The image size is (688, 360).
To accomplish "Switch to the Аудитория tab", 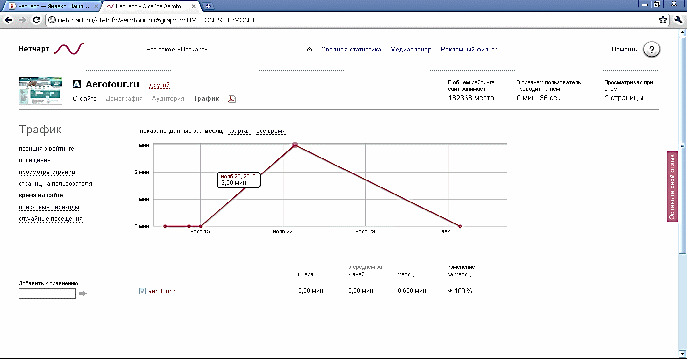I will tap(168, 98).
